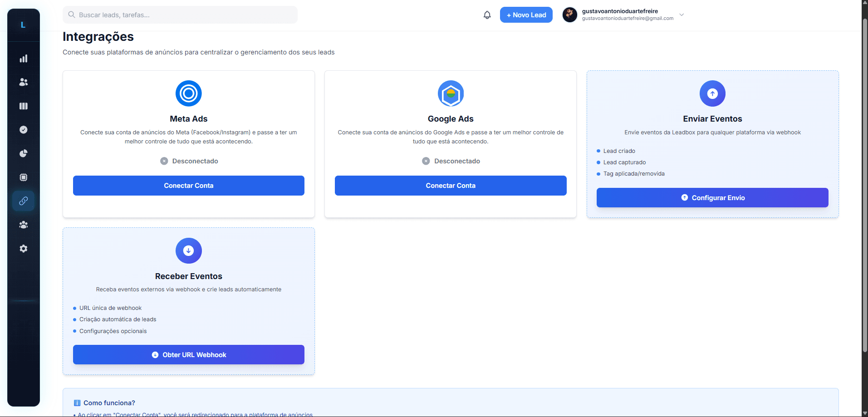The height and width of the screenshot is (417, 868).
Task: Open the kanban columns sidebar icon
Action: click(x=24, y=106)
